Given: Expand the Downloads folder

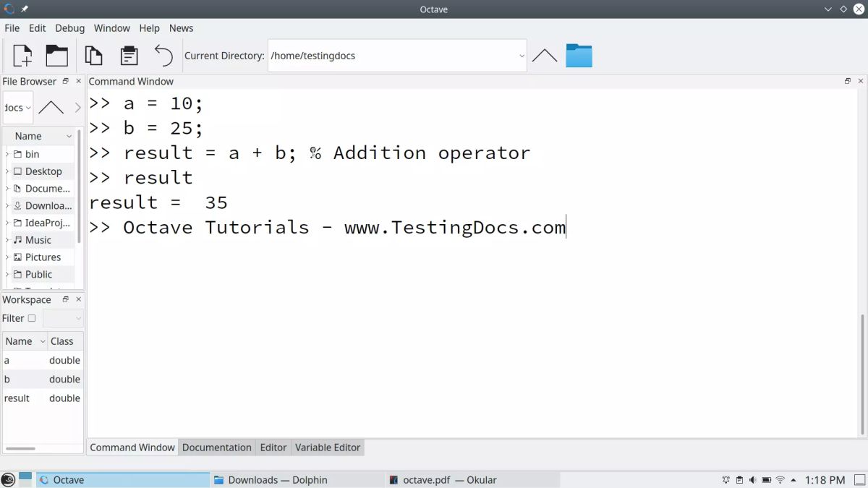Looking at the screenshot, I should pos(7,205).
